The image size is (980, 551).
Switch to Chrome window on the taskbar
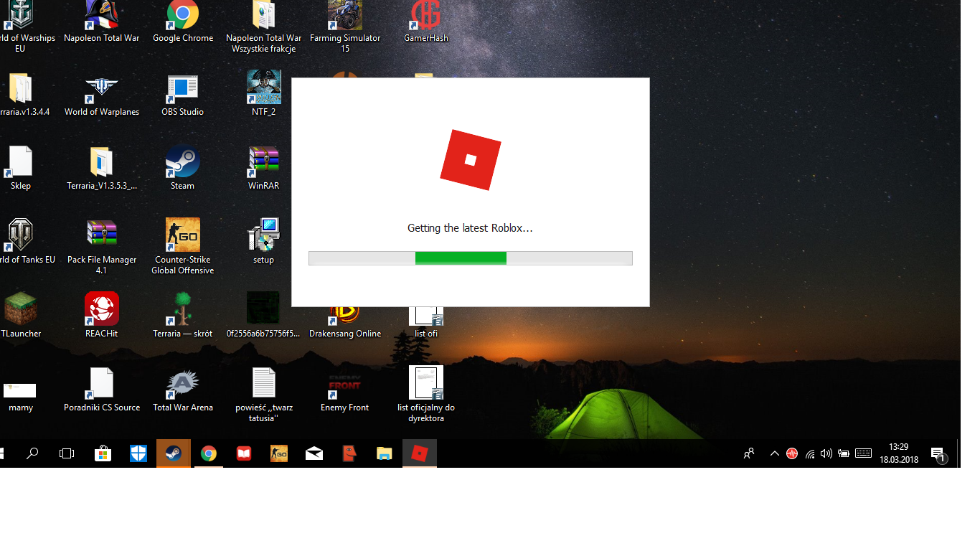point(209,453)
